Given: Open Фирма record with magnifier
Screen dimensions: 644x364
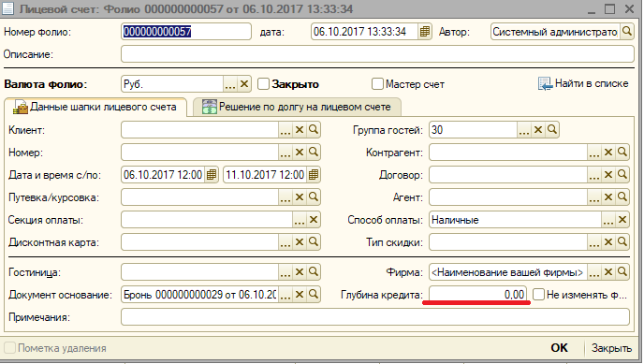Looking at the screenshot, I should click(622, 272).
